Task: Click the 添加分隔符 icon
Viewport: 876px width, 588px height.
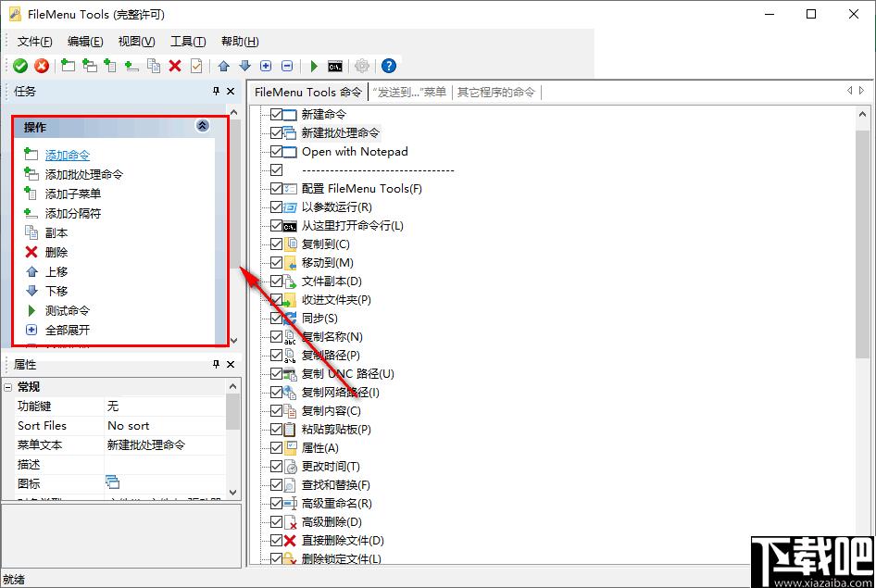Action: 31,212
